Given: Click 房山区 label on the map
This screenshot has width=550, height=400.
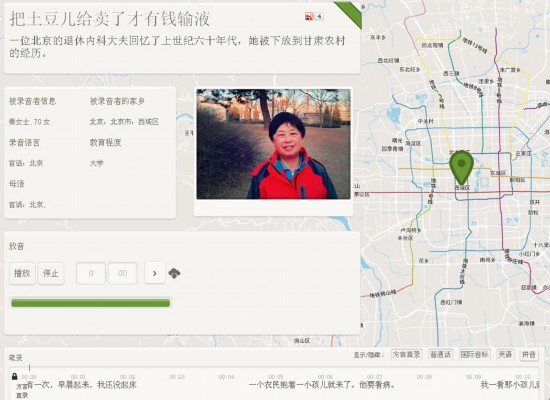Looking at the screenshot, I should tap(302, 340).
